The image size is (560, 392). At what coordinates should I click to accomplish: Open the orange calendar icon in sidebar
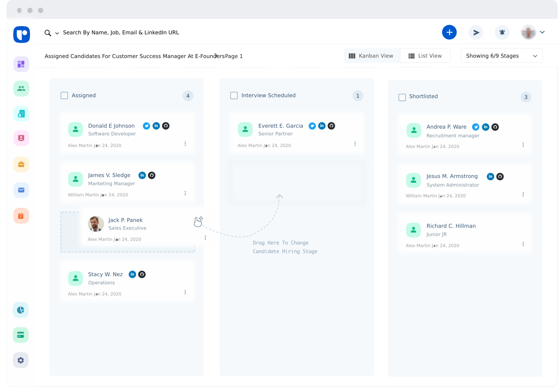[21, 216]
